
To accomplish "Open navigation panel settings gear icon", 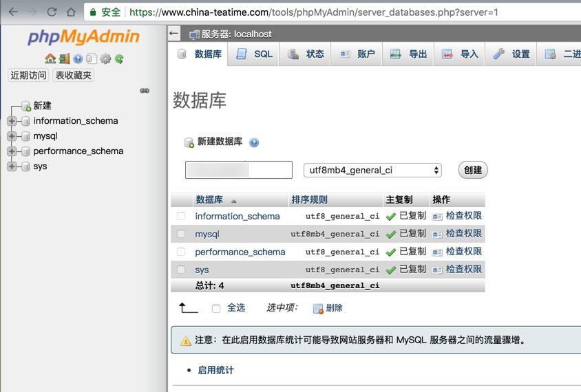I will [105, 58].
